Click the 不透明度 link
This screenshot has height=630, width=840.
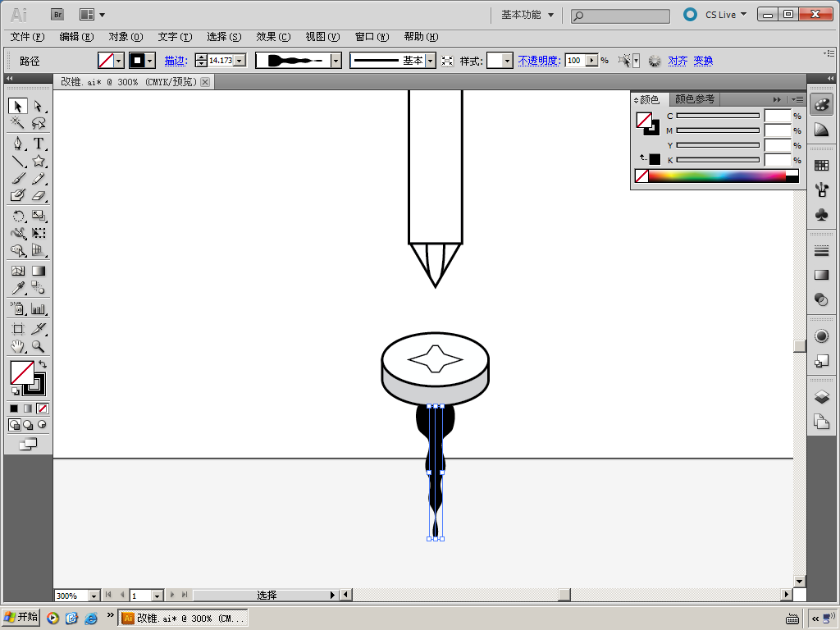(x=538, y=61)
